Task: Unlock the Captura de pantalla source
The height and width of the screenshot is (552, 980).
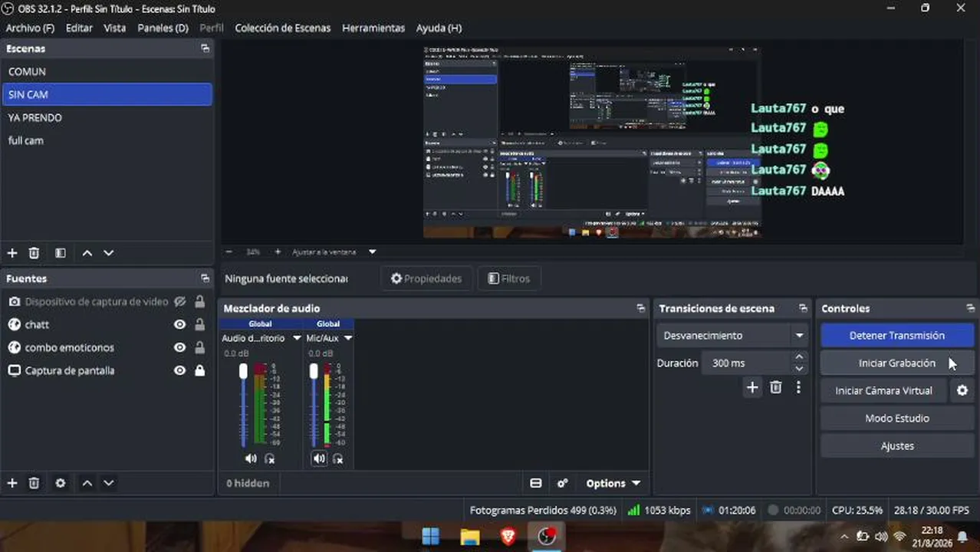Action: (199, 371)
